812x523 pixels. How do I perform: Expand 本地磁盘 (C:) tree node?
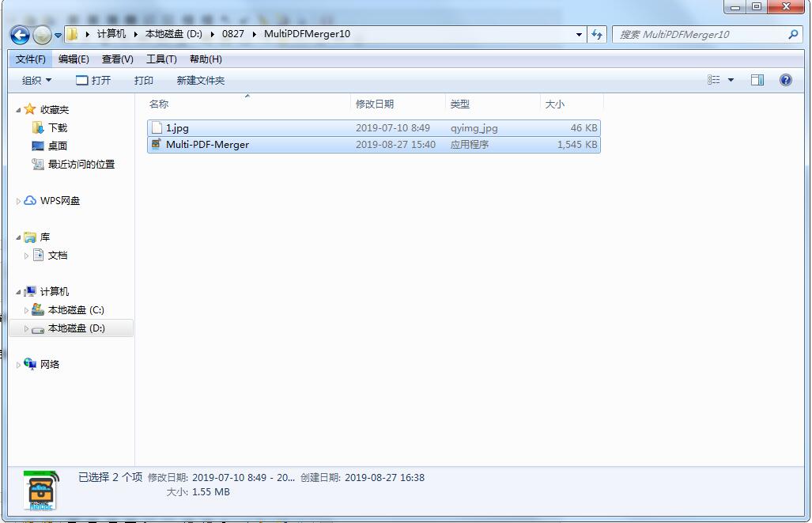pos(26,310)
